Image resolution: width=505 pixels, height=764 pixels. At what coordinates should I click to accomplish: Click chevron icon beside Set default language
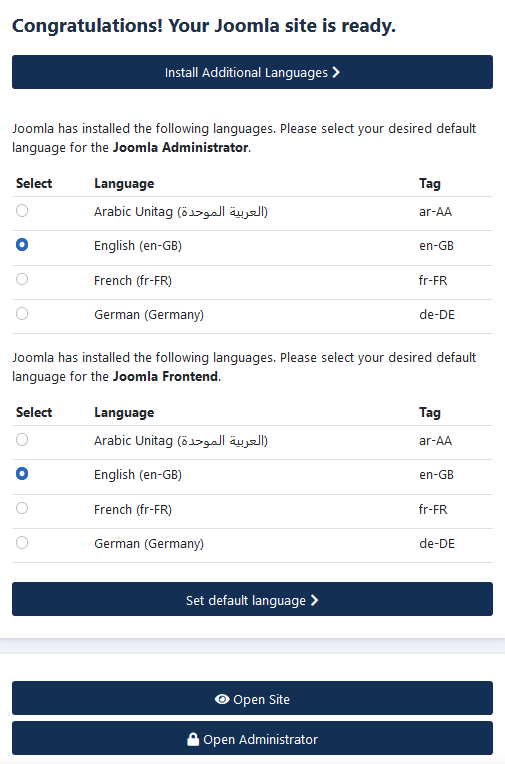click(x=314, y=600)
